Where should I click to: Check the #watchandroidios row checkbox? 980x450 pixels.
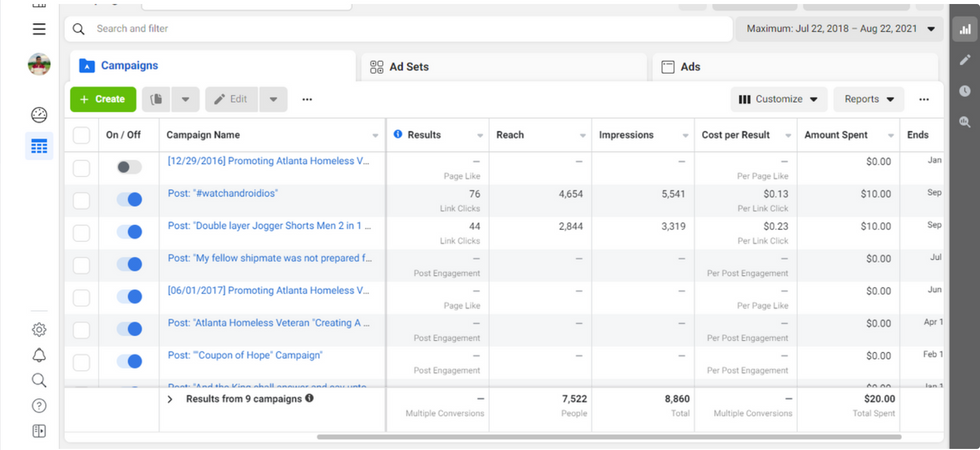81,201
